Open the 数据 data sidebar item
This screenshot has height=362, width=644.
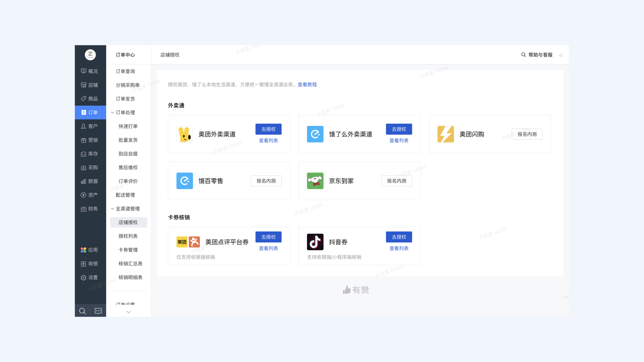(x=90, y=181)
